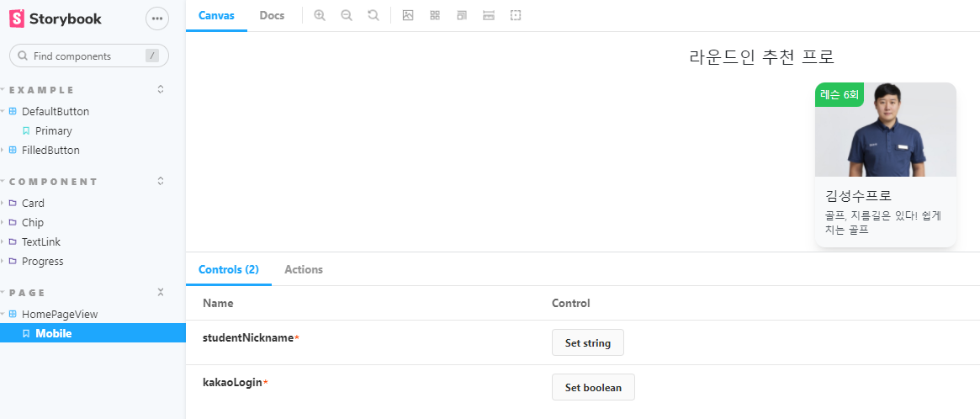Click the 라운드인 추천 프로 heading
The width and height of the screenshot is (980, 419).
click(x=762, y=57)
